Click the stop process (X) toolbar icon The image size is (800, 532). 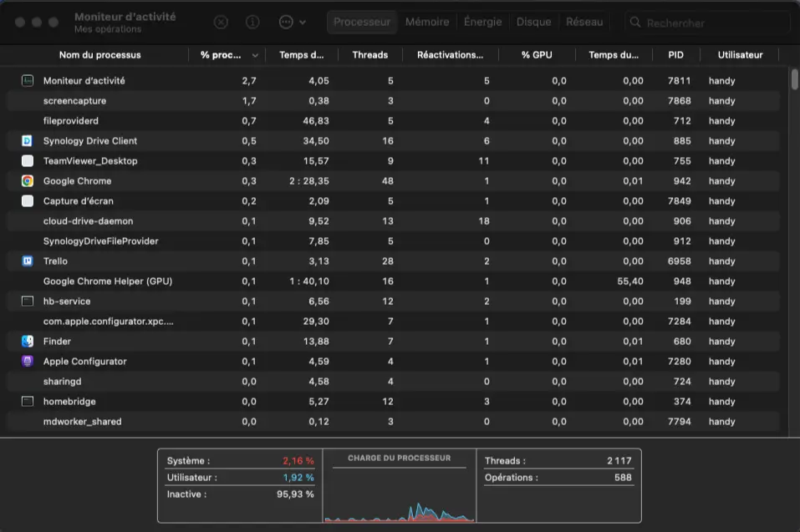(x=221, y=23)
